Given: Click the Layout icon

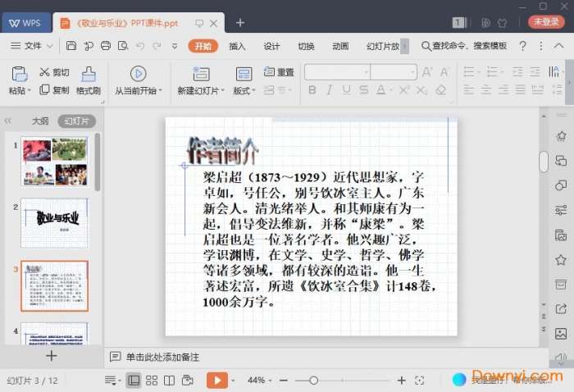Looking at the screenshot, I should (244, 74).
